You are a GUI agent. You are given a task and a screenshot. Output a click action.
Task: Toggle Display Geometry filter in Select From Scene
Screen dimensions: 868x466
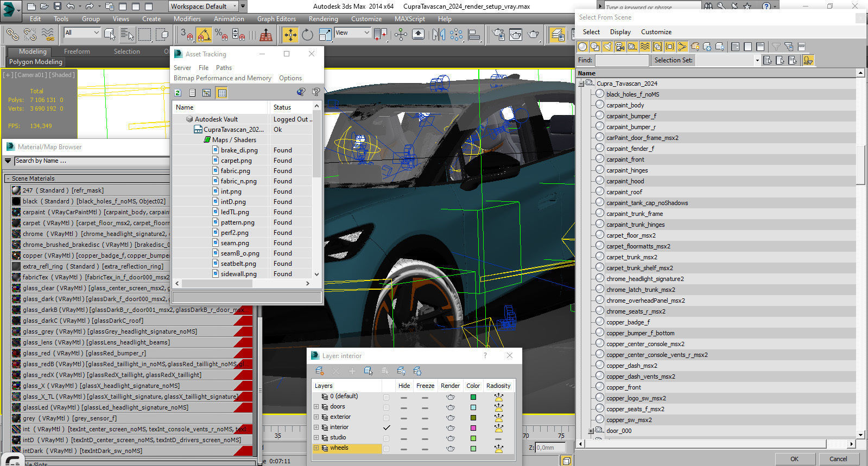582,47
